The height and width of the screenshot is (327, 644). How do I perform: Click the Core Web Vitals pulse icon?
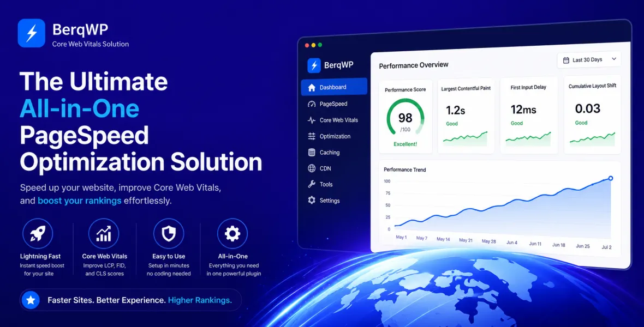[x=312, y=120]
